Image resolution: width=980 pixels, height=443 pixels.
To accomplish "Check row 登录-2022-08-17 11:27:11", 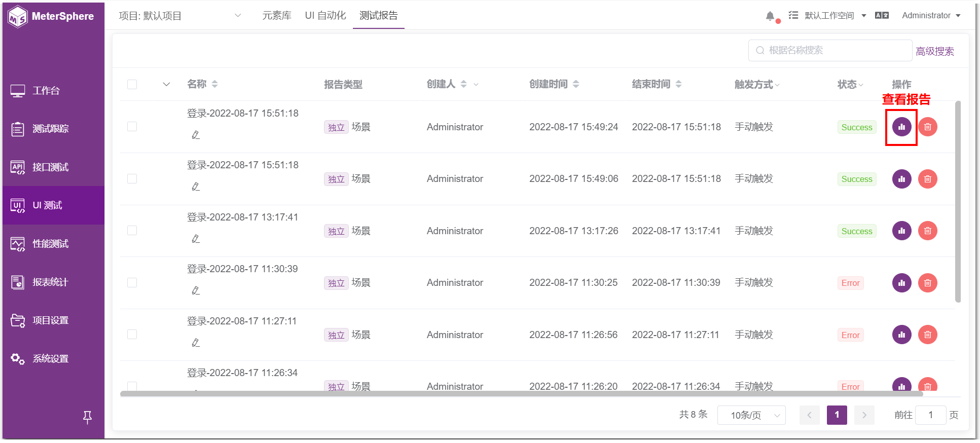I will (132, 335).
